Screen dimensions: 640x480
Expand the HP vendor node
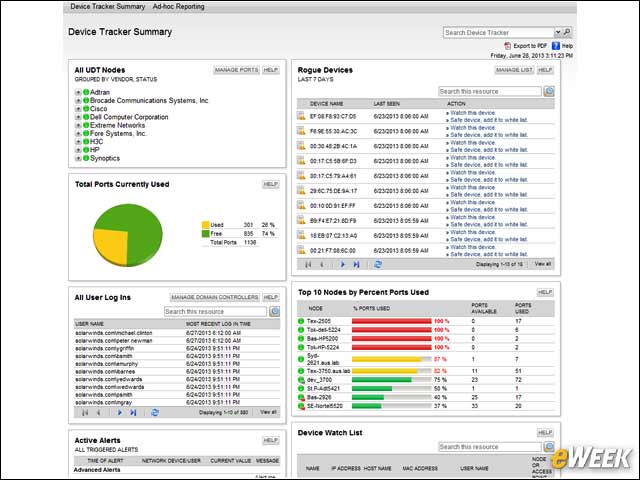[x=78, y=150]
